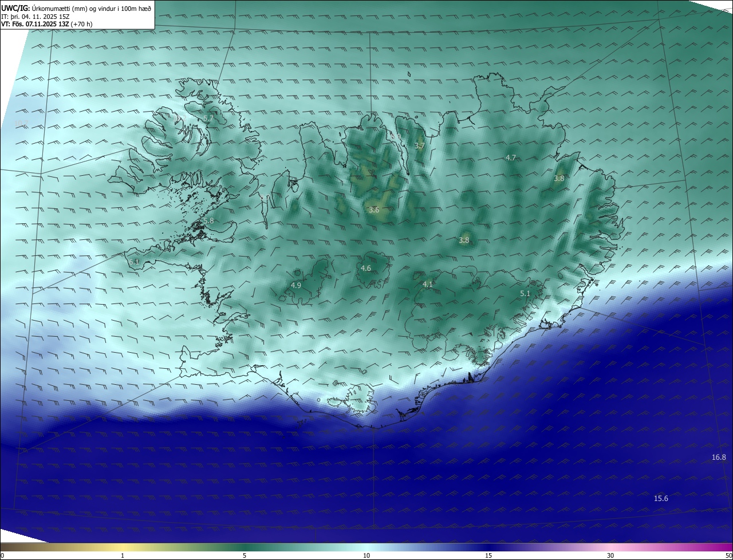This screenshot has width=733, height=560.
Task: Click the 5.8 precipitation value label
Action: (208, 220)
